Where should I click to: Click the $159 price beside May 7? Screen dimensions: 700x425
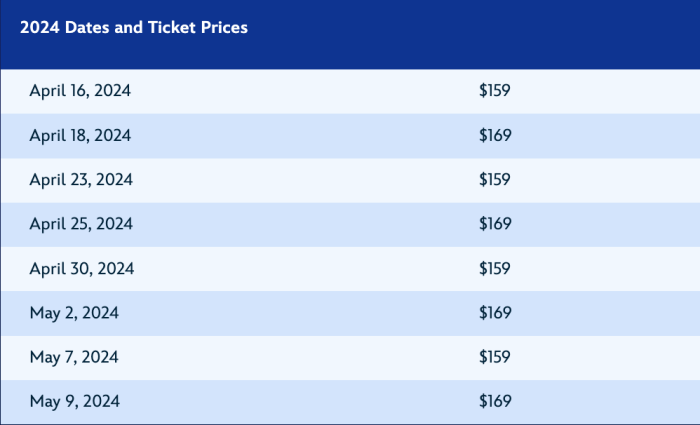[495, 357]
